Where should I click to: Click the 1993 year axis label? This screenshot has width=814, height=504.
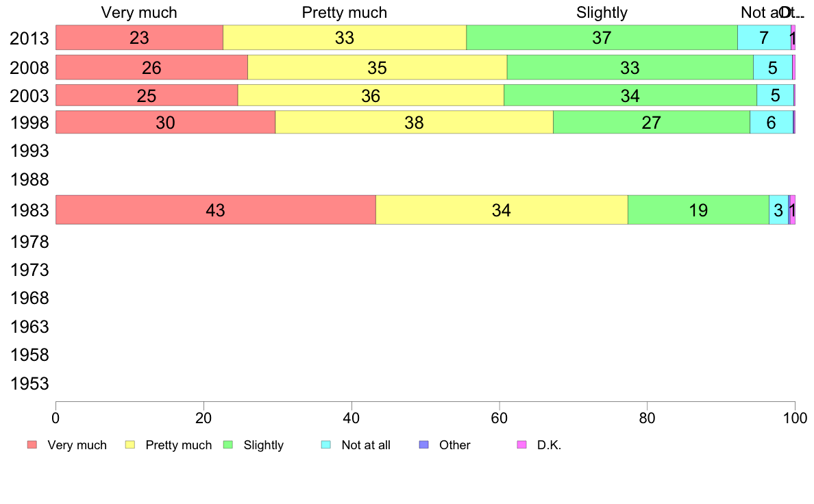pos(29,151)
